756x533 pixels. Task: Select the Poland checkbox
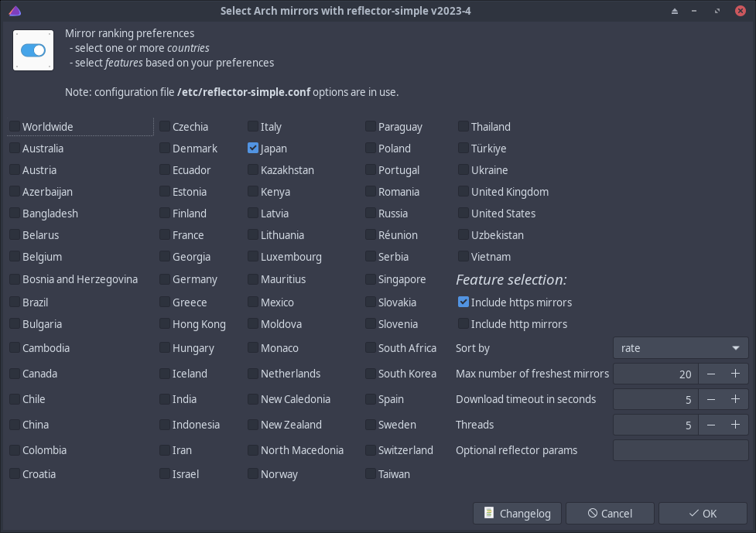click(371, 148)
